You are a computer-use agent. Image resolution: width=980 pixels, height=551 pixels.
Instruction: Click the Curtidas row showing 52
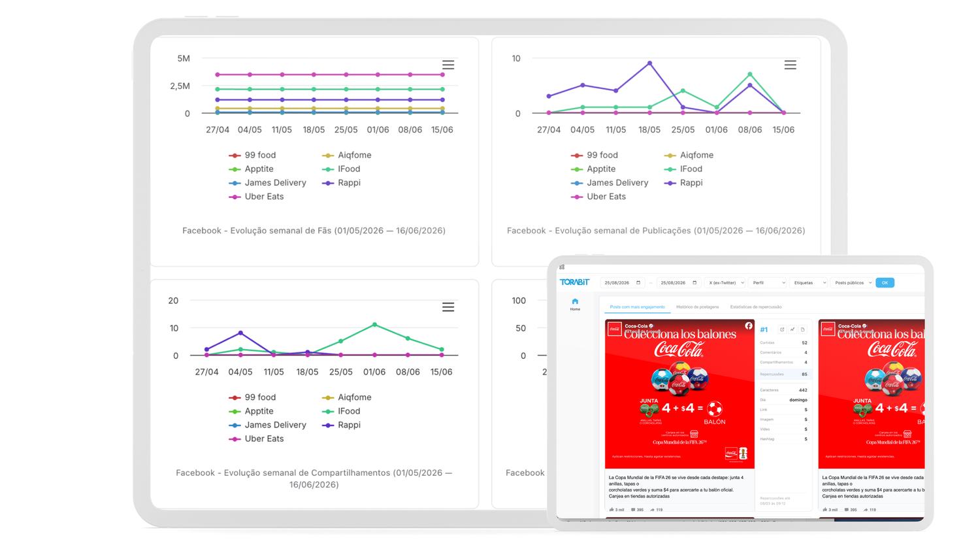pos(783,342)
